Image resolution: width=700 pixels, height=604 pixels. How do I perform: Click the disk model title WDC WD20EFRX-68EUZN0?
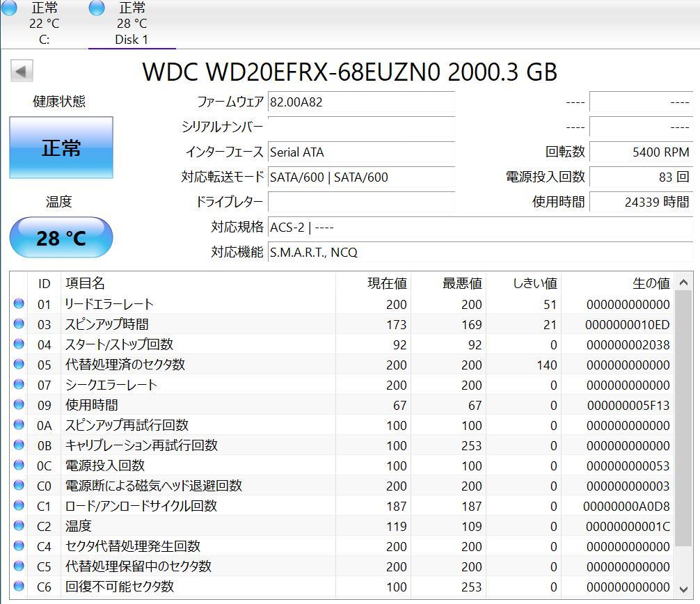coord(292,72)
